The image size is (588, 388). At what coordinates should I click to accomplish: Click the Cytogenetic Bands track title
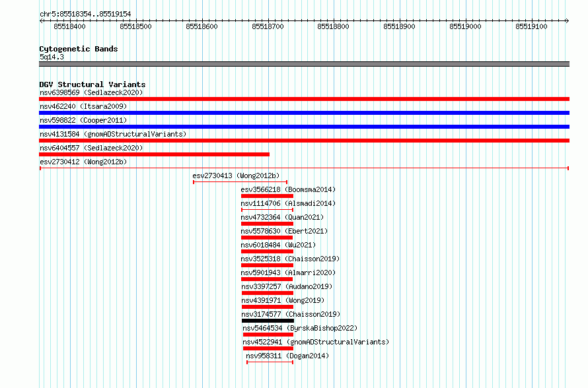pyautogui.click(x=79, y=49)
